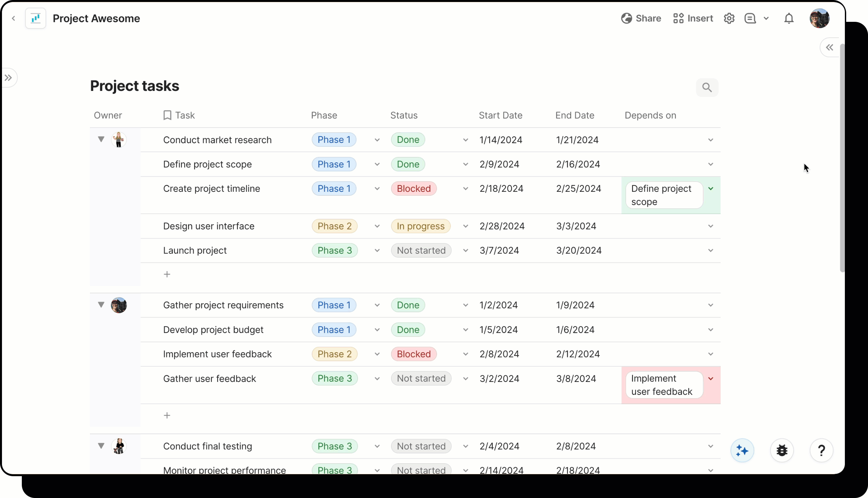
Task: Open the comments chat bubble icon
Action: pos(749,18)
